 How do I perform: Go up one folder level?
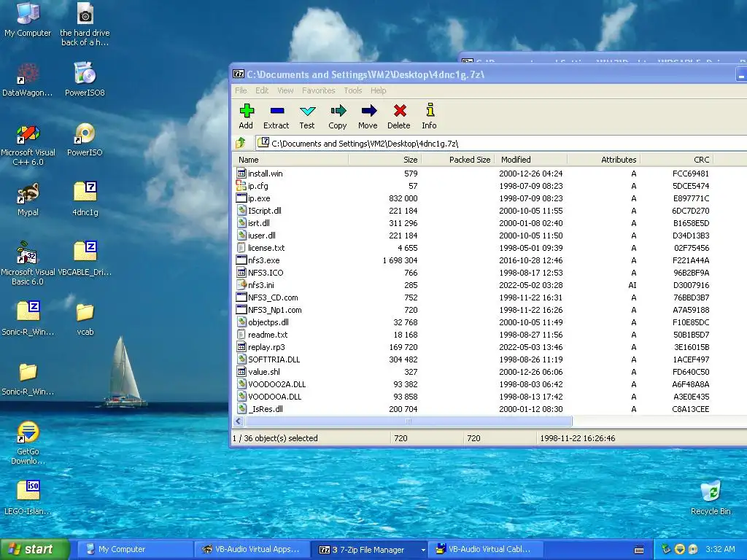pyautogui.click(x=241, y=143)
